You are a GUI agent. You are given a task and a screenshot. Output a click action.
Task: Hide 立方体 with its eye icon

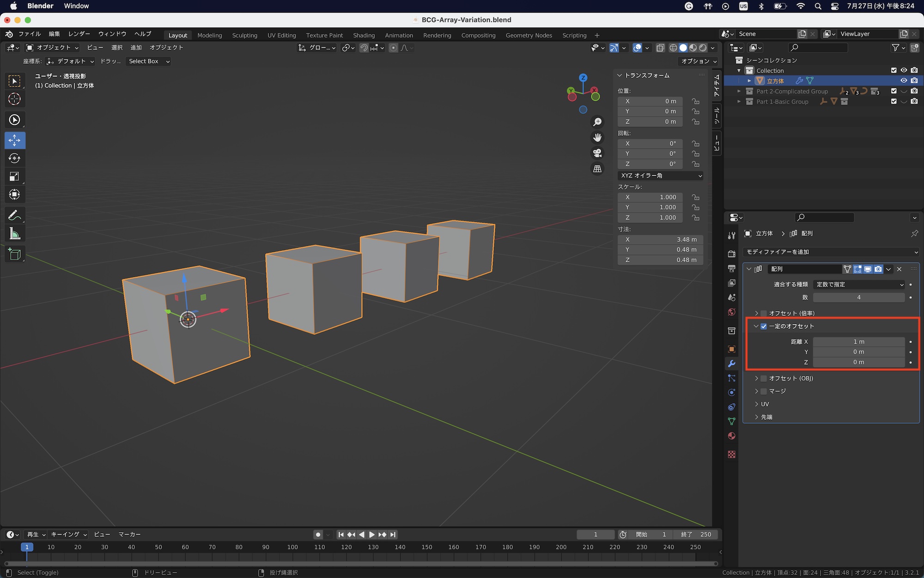(904, 80)
